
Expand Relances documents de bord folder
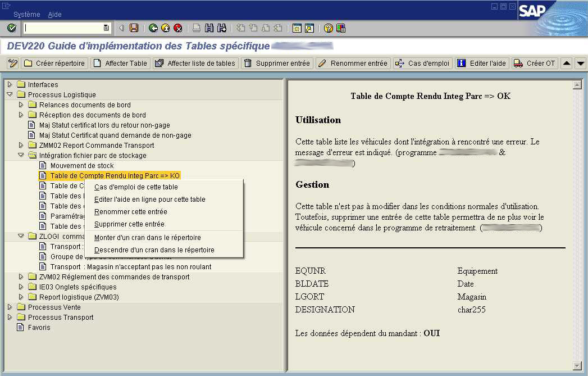[21, 105]
